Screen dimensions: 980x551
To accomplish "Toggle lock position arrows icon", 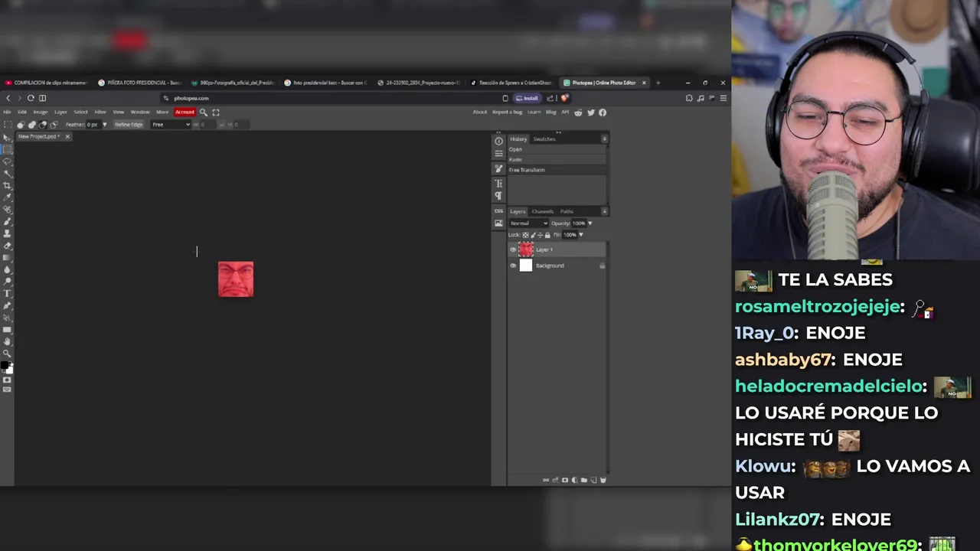I will pyautogui.click(x=541, y=235).
